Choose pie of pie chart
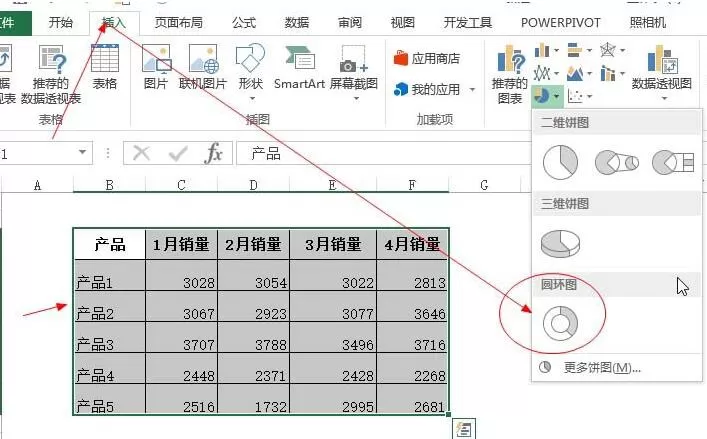 617,162
